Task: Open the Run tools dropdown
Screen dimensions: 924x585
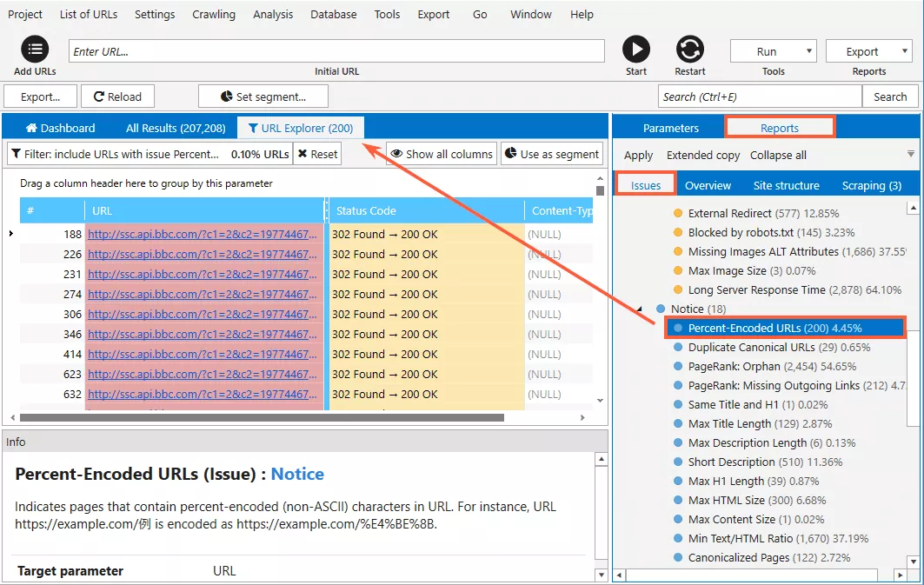Action: [773, 51]
